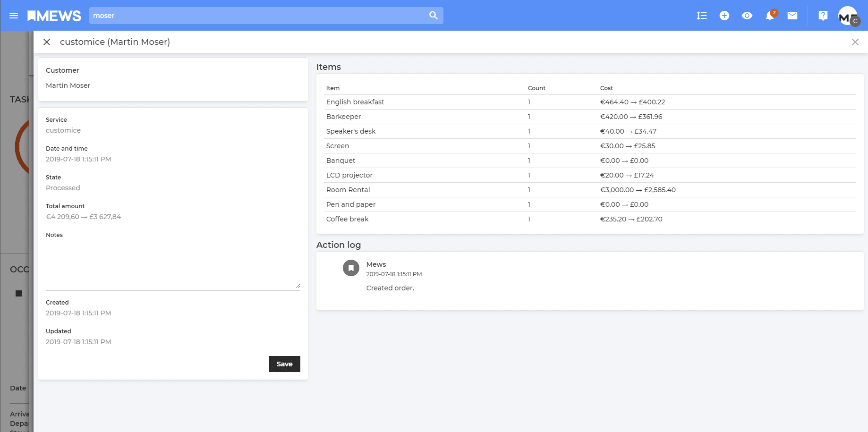Click into the Notes text area

click(173, 264)
